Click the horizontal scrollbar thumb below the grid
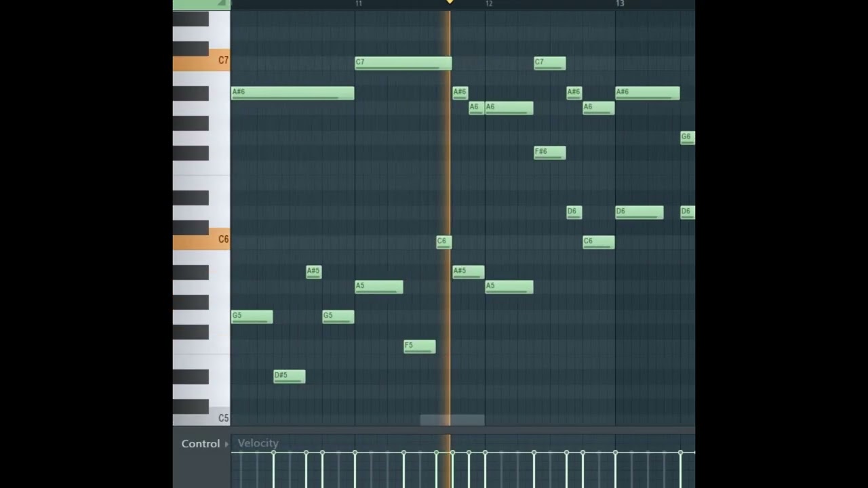This screenshot has height=488, width=868. (452, 420)
